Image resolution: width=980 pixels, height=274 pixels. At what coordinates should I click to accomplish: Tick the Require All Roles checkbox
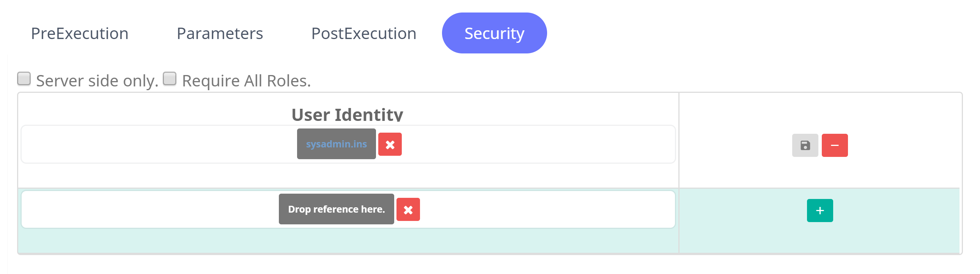point(170,79)
